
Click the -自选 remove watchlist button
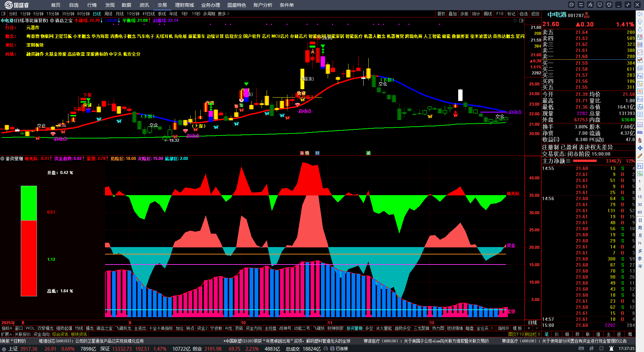click(x=523, y=14)
